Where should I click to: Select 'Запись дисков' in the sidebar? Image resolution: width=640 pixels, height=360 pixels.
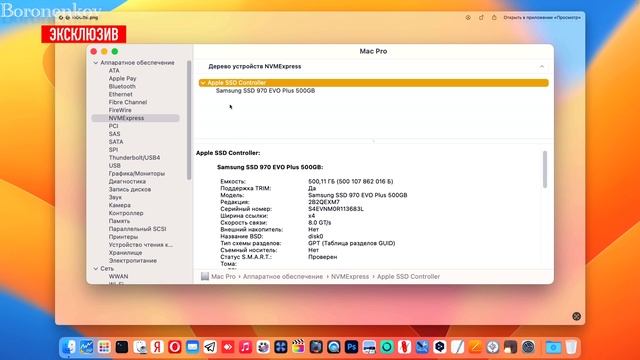130,189
